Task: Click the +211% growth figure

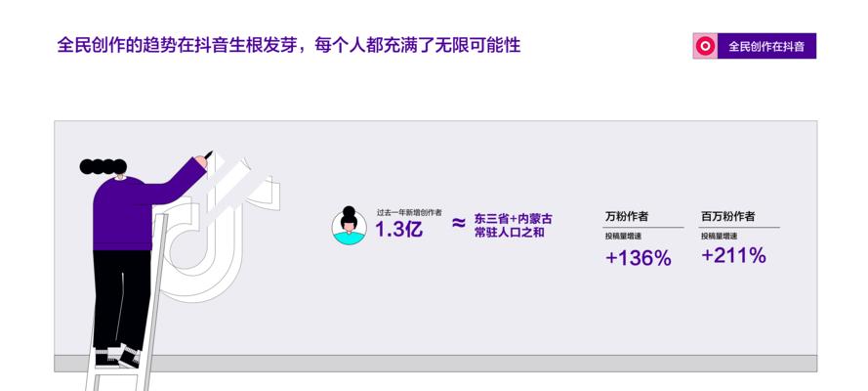Action: click(734, 255)
